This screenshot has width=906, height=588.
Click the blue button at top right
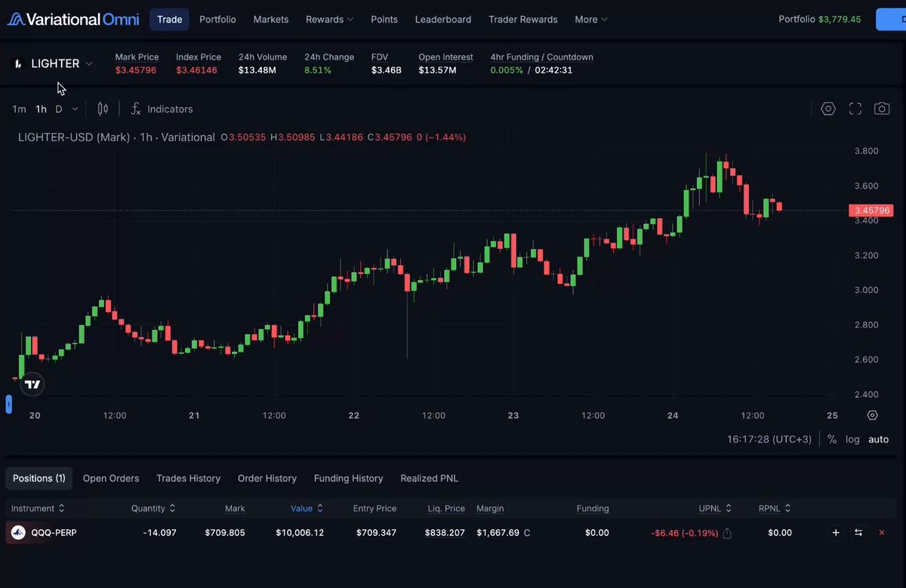[891, 20]
